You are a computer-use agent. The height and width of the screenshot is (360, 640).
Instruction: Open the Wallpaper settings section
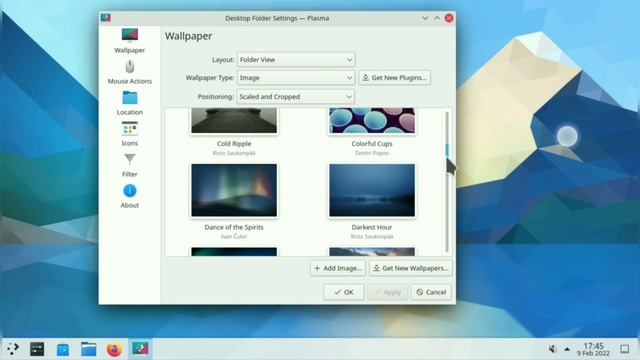pyautogui.click(x=129, y=41)
